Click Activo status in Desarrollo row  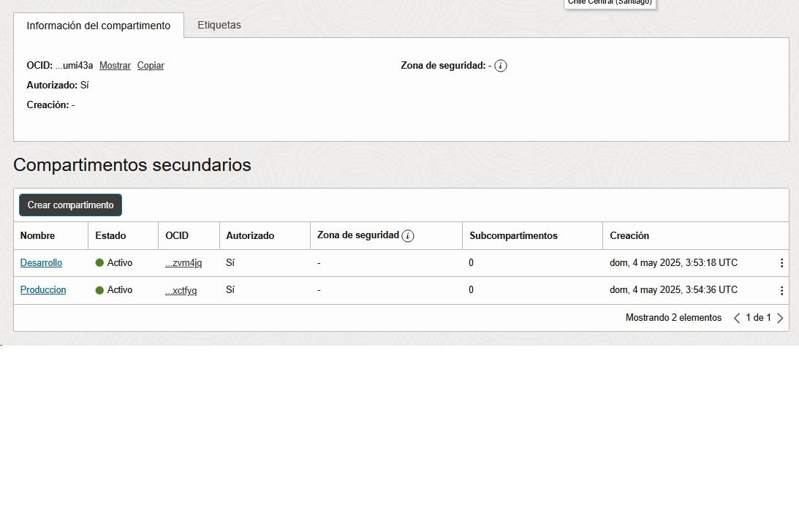(113, 263)
